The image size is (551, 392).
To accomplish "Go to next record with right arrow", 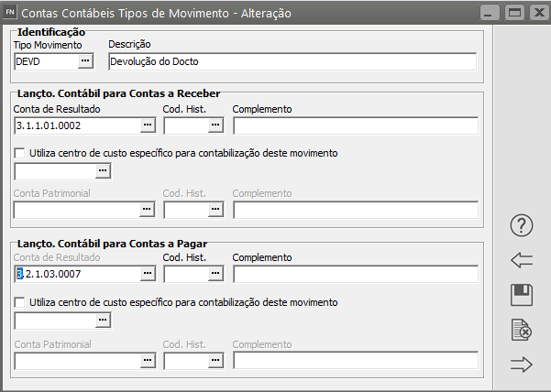I will (x=521, y=365).
